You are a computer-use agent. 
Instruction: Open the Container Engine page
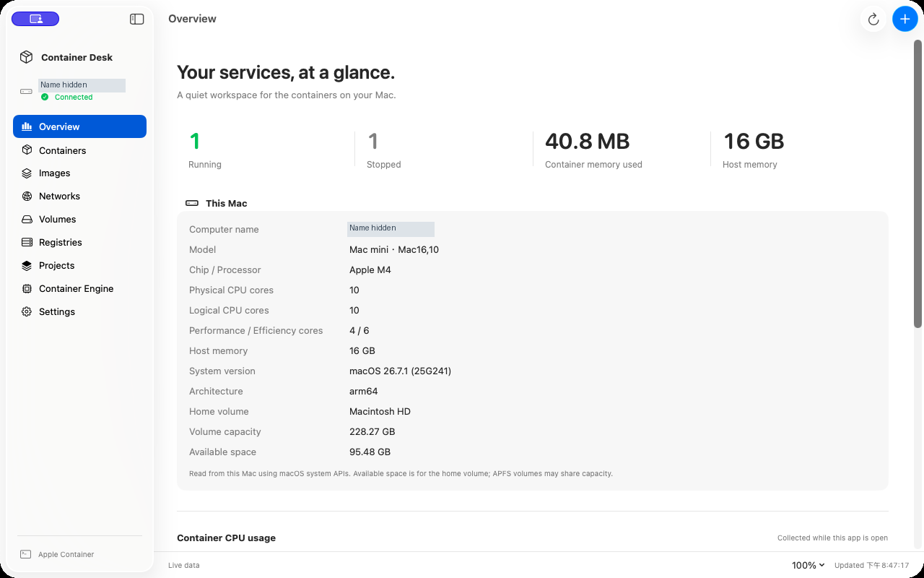coord(79,289)
